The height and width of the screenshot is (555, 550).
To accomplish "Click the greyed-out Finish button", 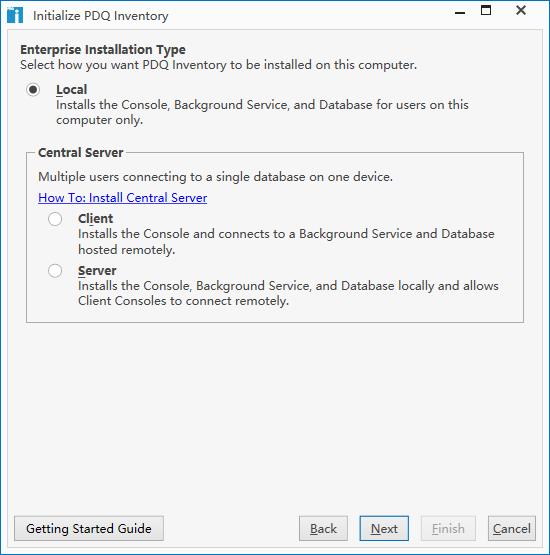I will pyautogui.click(x=448, y=528).
